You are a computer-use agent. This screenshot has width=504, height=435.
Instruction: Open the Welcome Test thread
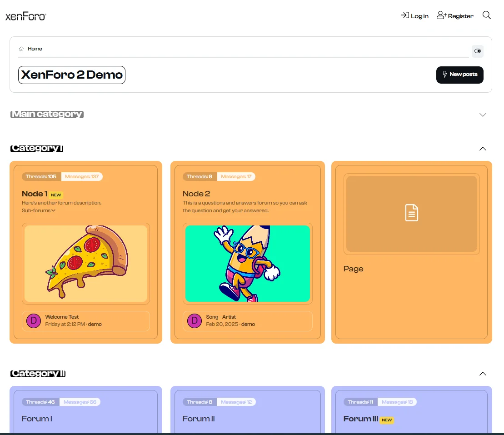62,317
